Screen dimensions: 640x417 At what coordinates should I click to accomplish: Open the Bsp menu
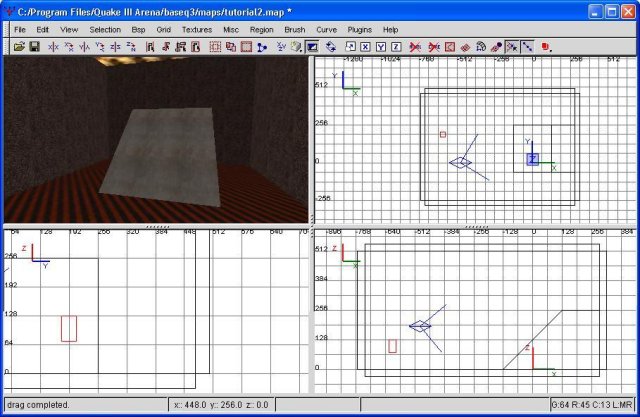click(x=138, y=30)
